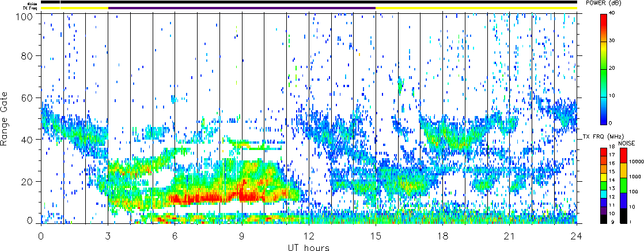644x251 pixels.
Task: Click the black bottom segment of NOISE color bar
Action: click(623, 216)
